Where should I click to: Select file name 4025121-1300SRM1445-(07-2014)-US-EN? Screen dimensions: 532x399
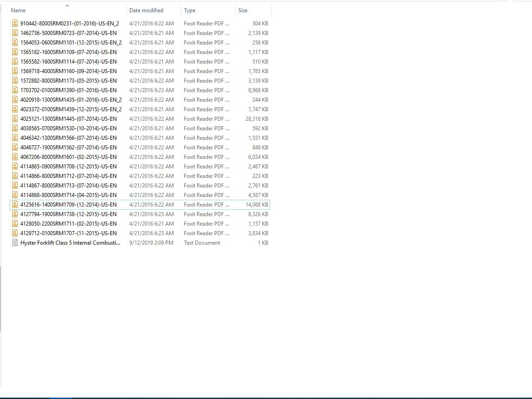(69, 118)
